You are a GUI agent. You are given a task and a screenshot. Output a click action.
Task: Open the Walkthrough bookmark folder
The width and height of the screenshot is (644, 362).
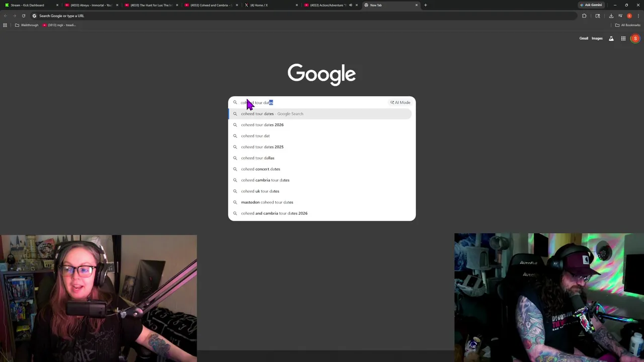27,25
